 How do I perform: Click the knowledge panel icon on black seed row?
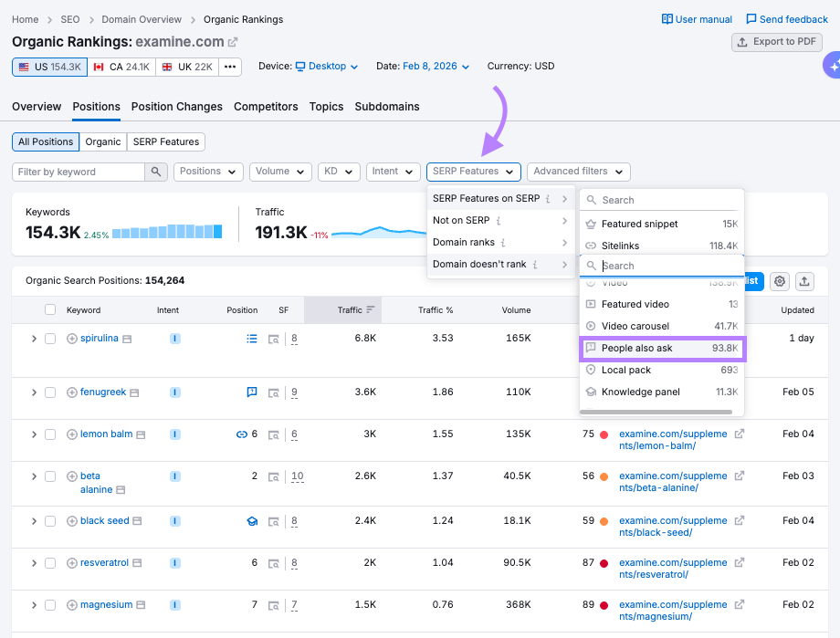coord(252,521)
